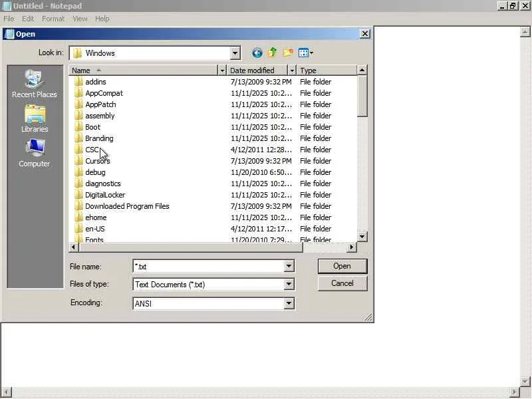Image resolution: width=532 pixels, height=399 pixels.
Task: Click file list horizontal scroll left arrow
Action: tap(74, 247)
